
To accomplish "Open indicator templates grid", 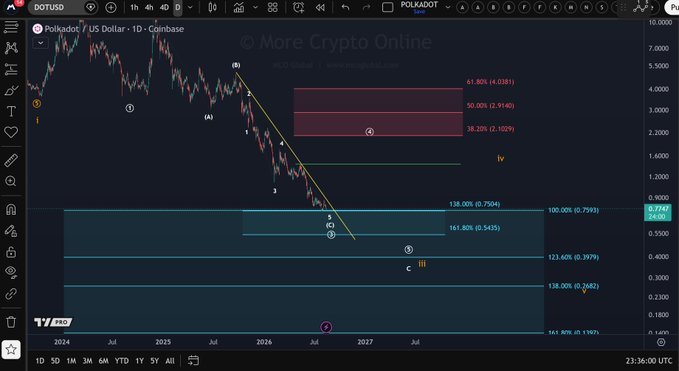I will (272, 7).
